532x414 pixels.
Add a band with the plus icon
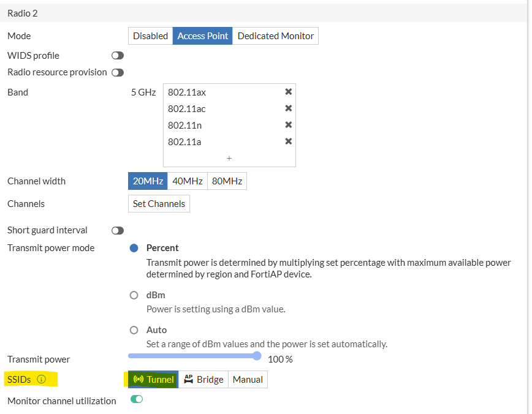[x=229, y=158]
